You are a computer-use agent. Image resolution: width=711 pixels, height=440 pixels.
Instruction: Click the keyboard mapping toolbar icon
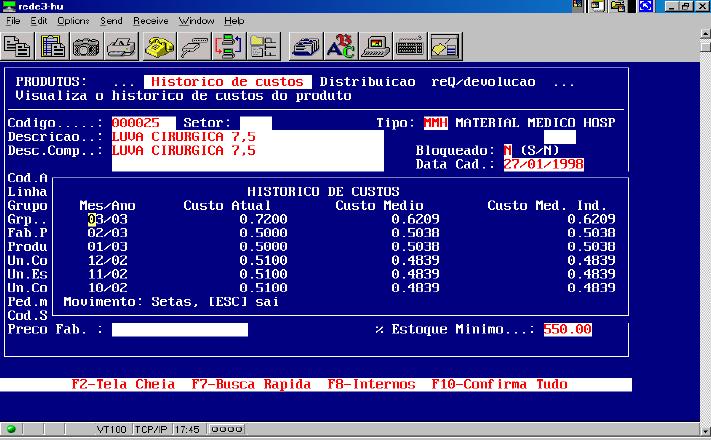click(410, 46)
